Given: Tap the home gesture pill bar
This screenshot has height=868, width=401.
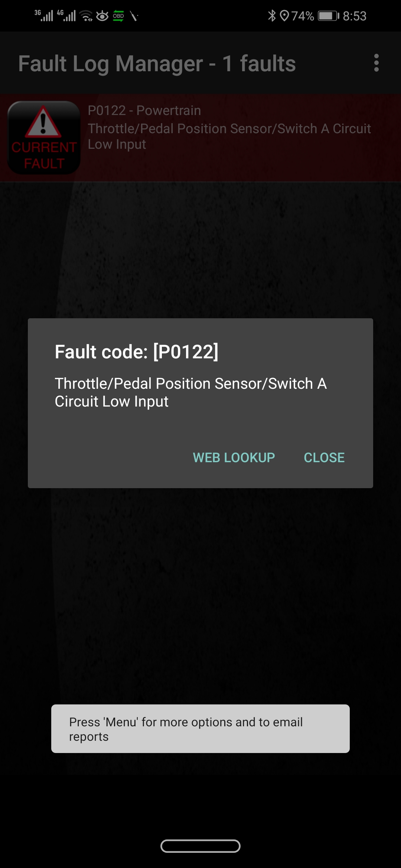Looking at the screenshot, I should [200, 846].
